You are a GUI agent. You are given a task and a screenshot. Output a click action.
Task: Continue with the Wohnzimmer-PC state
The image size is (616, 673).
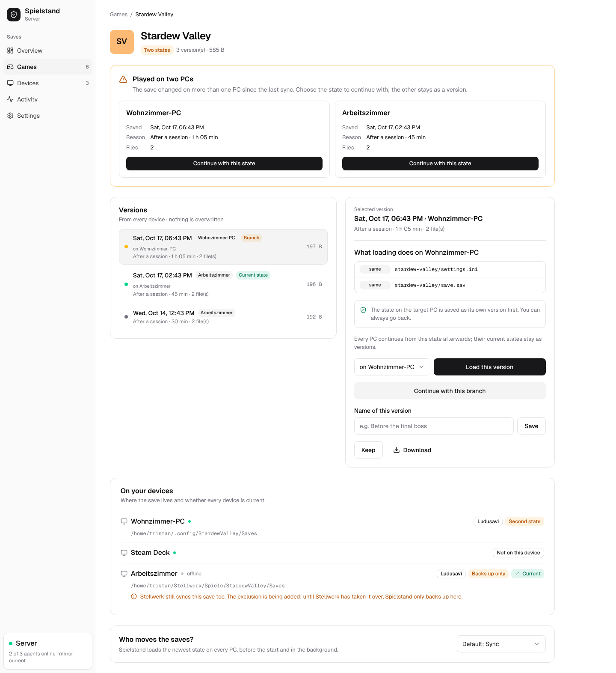click(224, 164)
